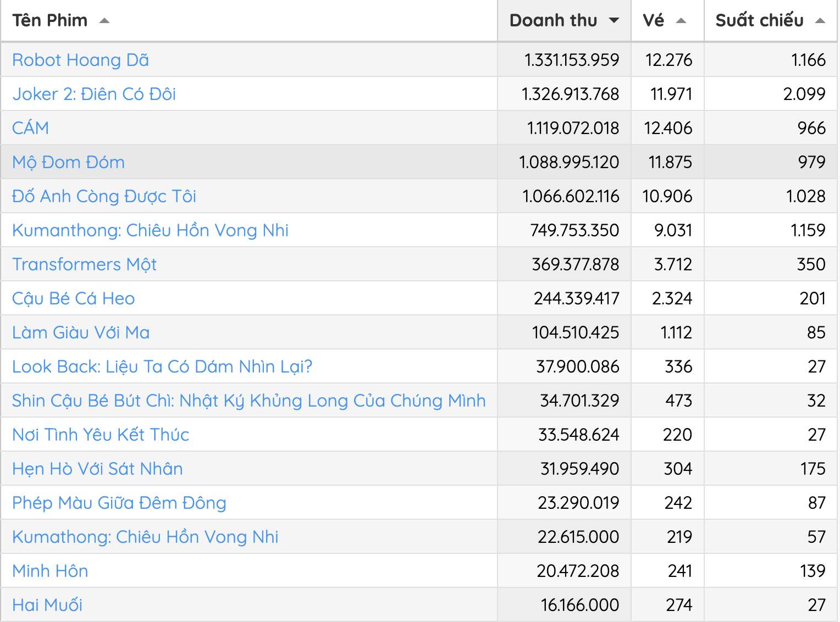Open CÁM movie link
840x622 pixels.
30,128
